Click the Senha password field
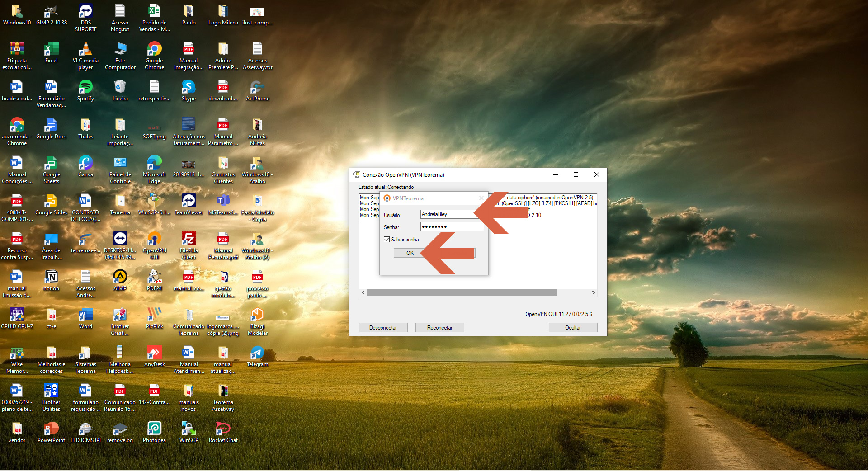The height and width of the screenshot is (471, 868). (452, 226)
